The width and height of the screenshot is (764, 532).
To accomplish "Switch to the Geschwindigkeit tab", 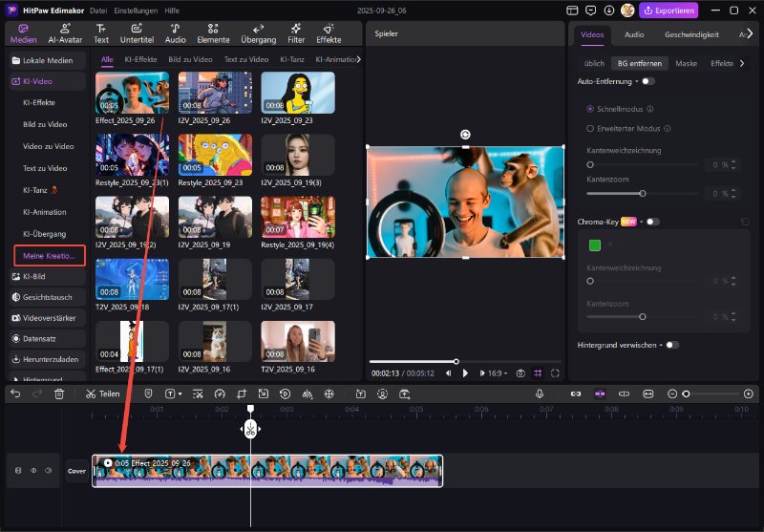I will coord(691,34).
